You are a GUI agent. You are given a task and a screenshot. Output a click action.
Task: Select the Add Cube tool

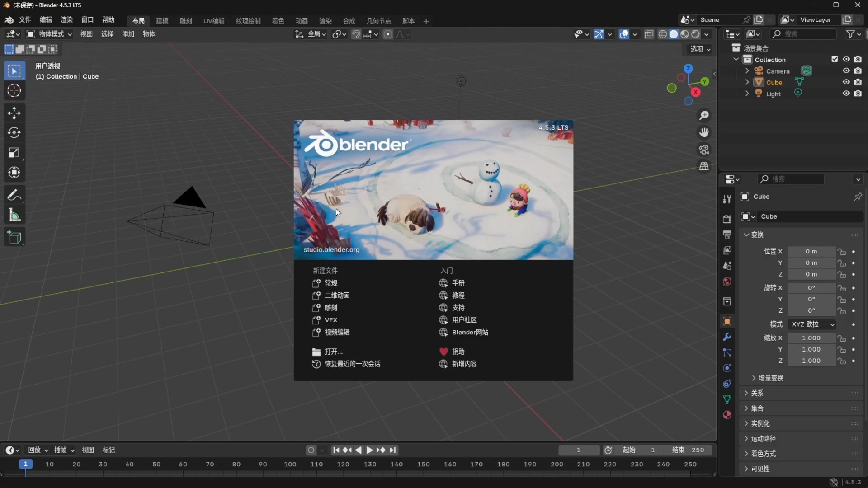14,237
